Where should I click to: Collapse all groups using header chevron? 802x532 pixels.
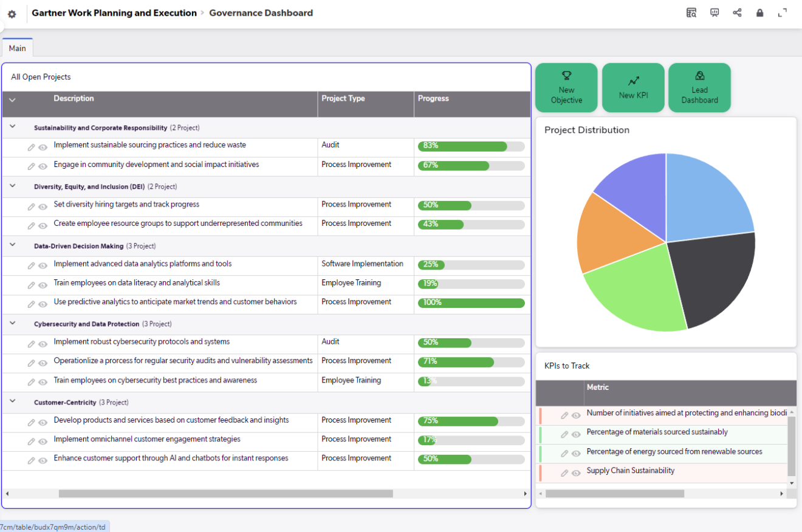pyautogui.click(x=12, y=100)
